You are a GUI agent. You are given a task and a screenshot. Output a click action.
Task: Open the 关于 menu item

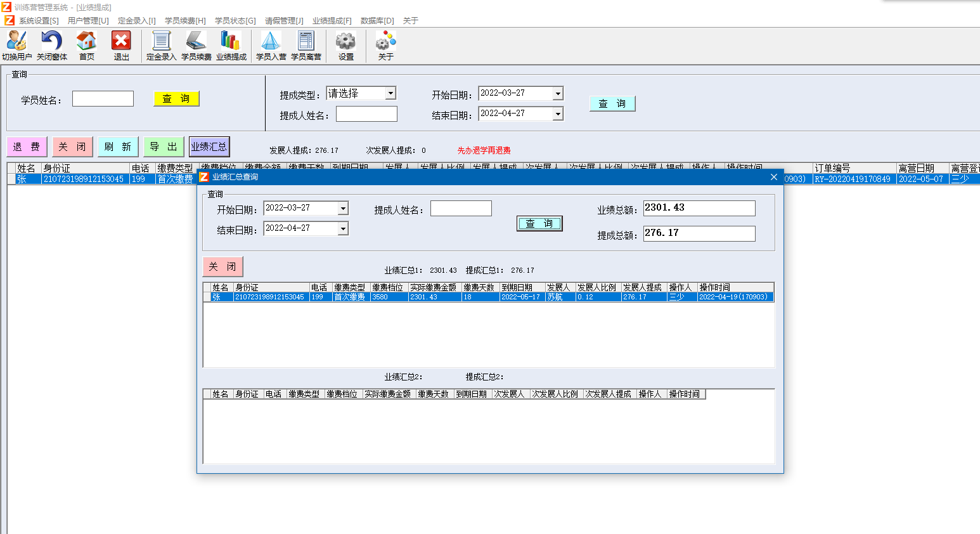point(411,21)
